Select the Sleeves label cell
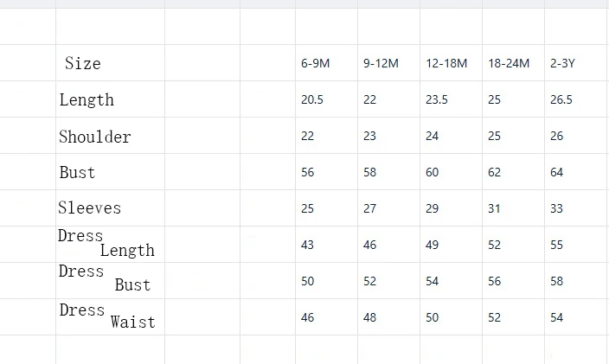 [x=90, y=208]
